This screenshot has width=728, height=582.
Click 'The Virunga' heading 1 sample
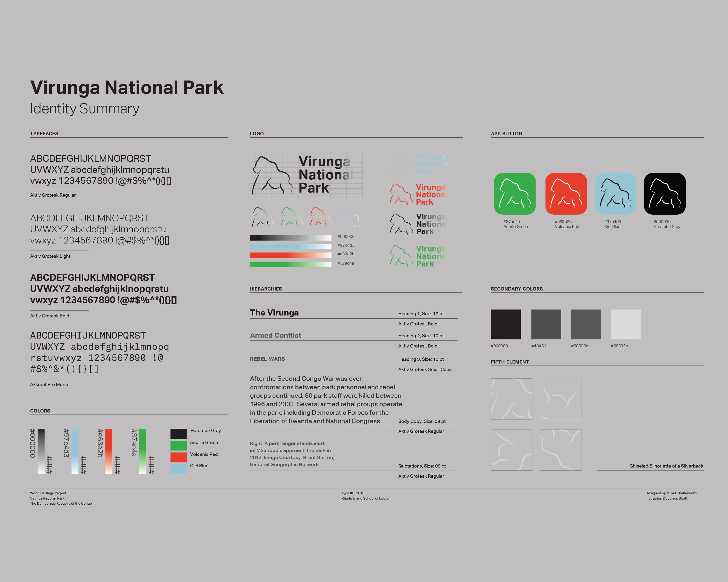(274, 313)
